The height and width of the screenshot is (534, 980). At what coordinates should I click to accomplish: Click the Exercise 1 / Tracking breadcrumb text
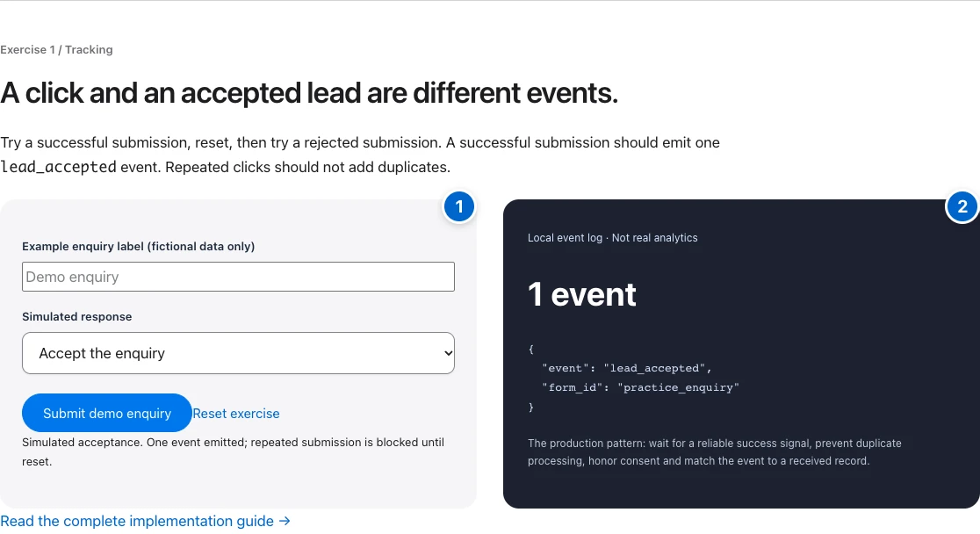[x=56, y=49]
